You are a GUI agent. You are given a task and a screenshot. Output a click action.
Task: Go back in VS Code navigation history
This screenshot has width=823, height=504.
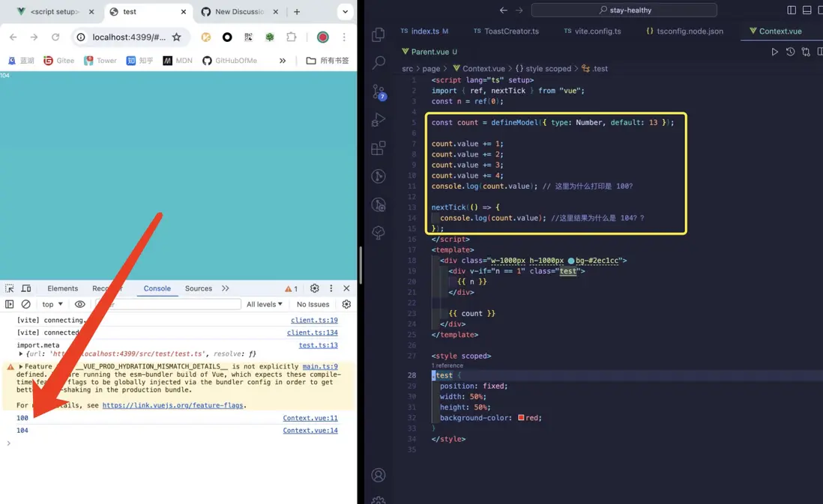[x=504, y=10]
